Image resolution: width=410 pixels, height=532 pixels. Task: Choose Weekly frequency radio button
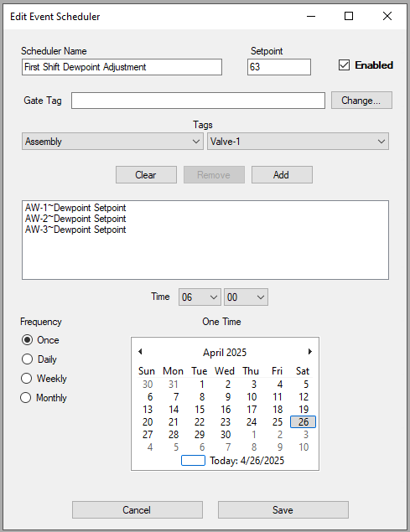27,379
